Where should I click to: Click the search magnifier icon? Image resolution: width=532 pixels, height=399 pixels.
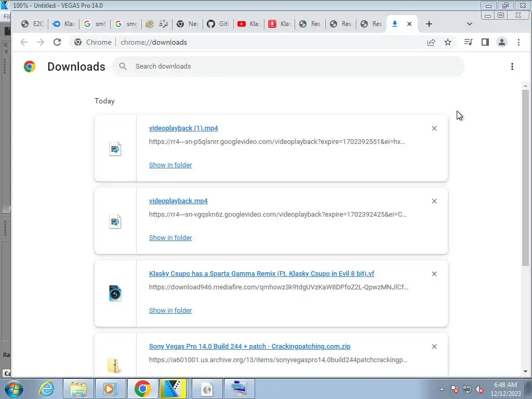pyautogui.click(x=123, y=66)
